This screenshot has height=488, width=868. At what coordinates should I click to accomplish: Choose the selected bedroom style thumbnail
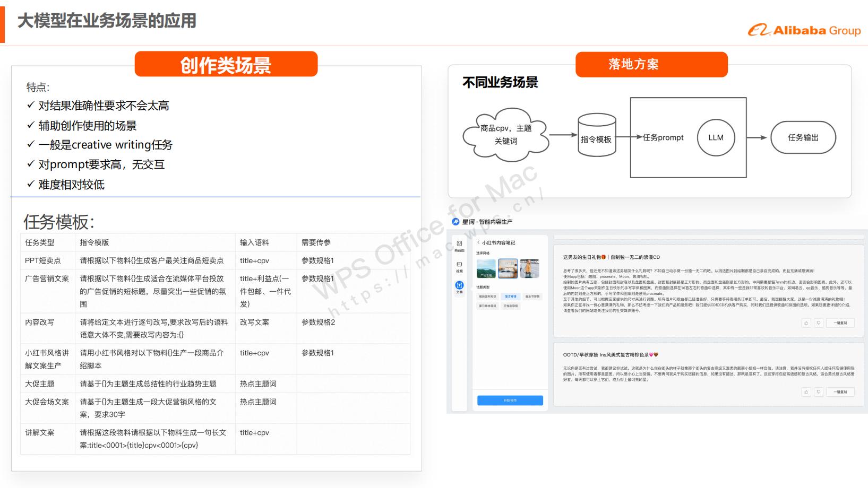coord(508,268)
